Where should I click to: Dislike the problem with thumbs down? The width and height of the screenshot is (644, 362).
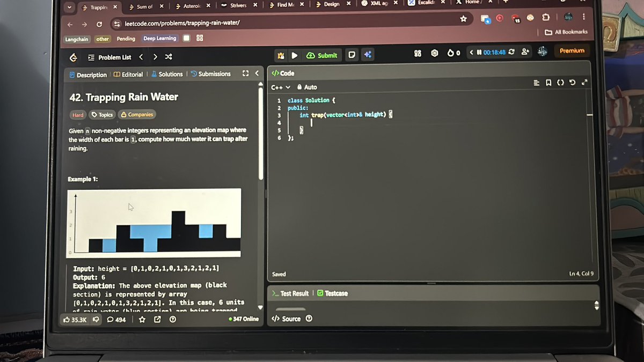[96, 320]
